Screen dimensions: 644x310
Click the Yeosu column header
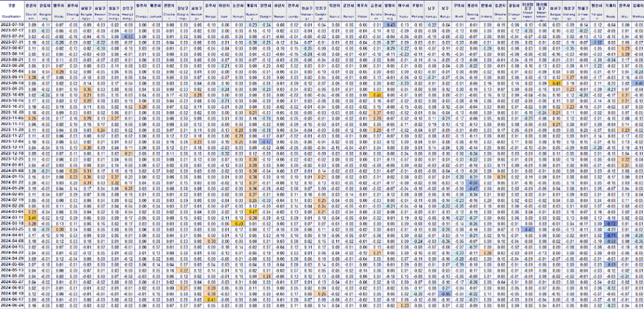tap(403, 18)
